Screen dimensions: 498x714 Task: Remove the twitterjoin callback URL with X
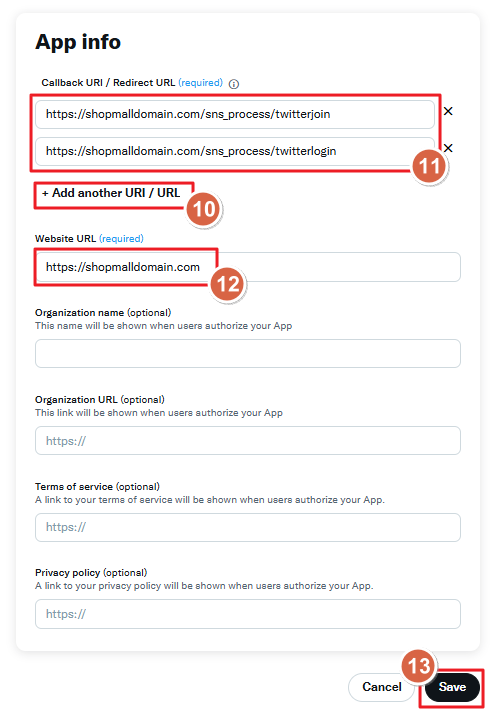coord(448,111)
